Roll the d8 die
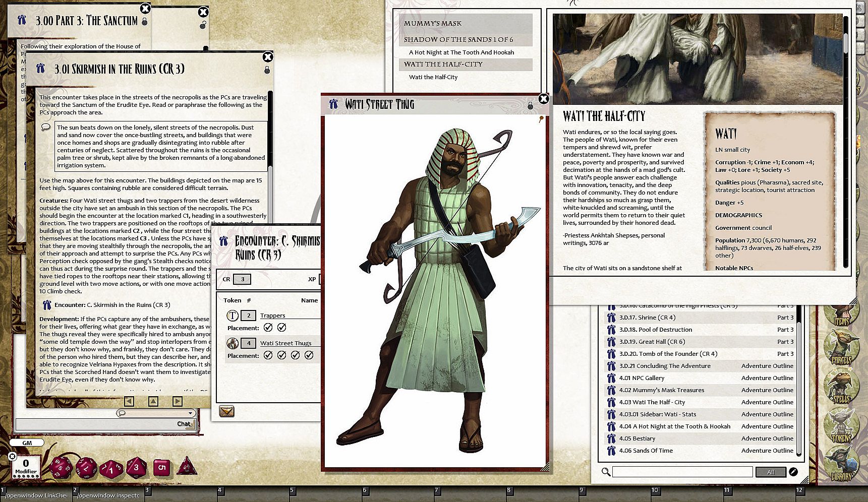 tap(136, 468)
